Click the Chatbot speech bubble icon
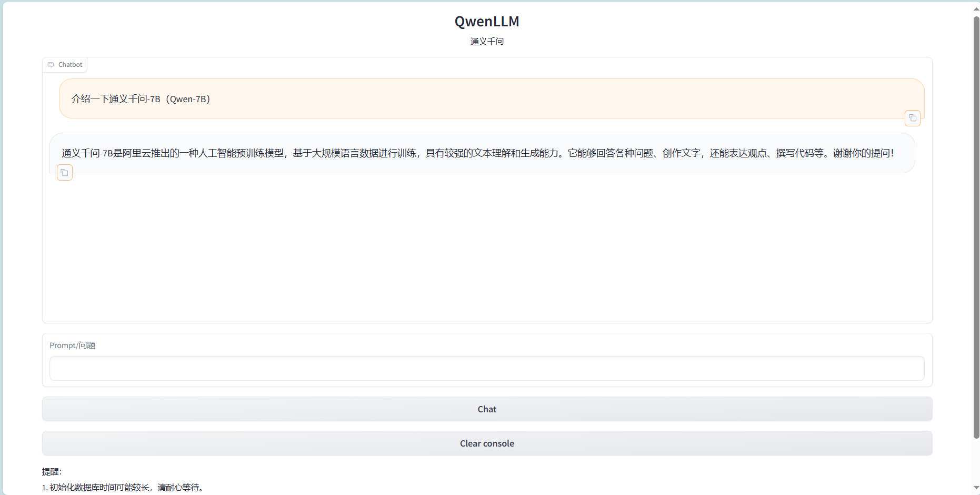Viewport: 980px width, 495px height. coord(51,65)
